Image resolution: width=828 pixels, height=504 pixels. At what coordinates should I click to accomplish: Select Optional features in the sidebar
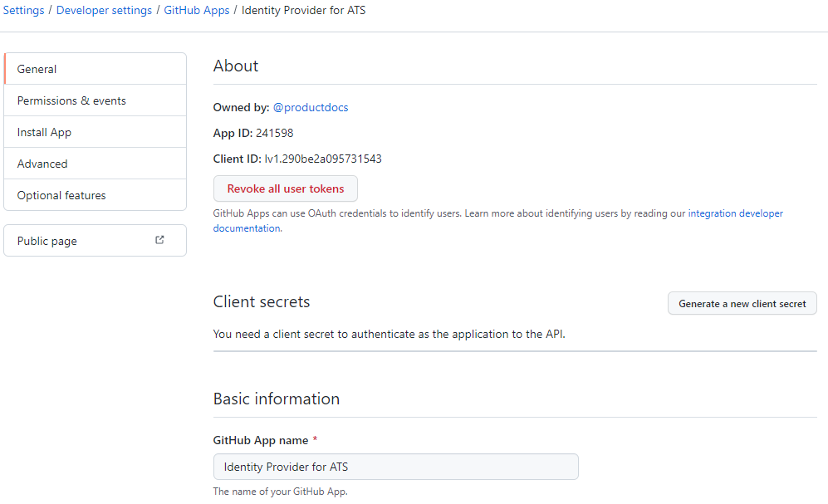(x=61, y=195)
